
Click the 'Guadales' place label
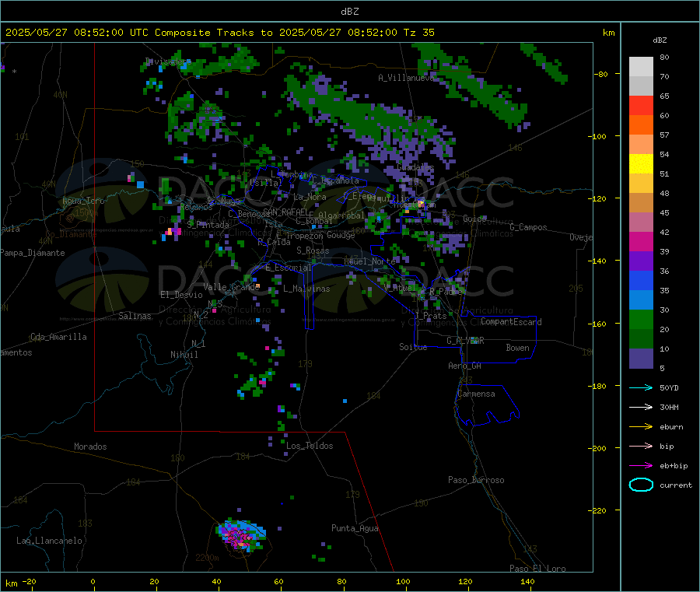pos(415,167)
